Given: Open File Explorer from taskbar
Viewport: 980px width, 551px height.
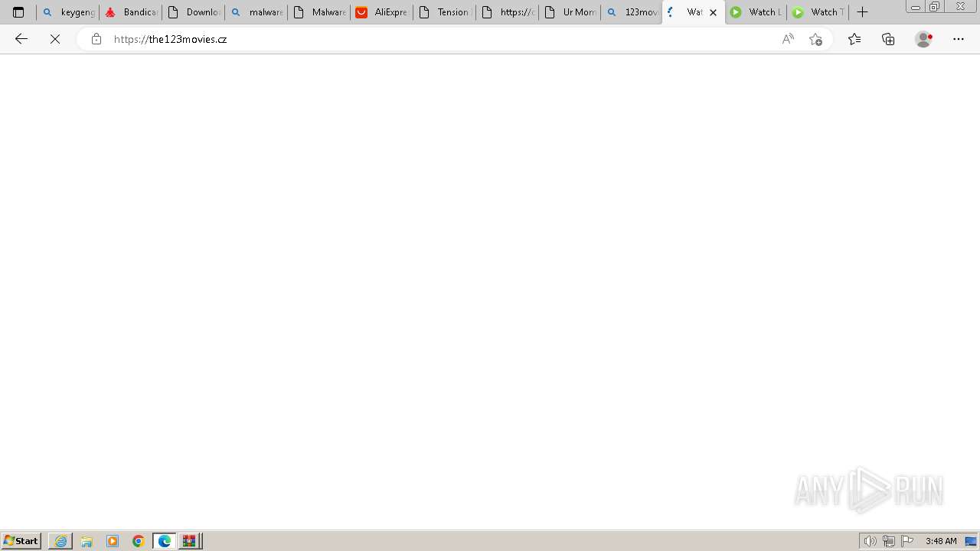Looking at the screenshot, I should coord(87,541).
